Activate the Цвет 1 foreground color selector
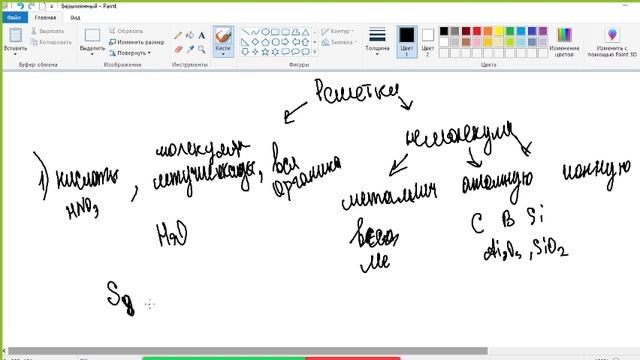The height and width of the screenshot is (360, 640). pos(407,41)
